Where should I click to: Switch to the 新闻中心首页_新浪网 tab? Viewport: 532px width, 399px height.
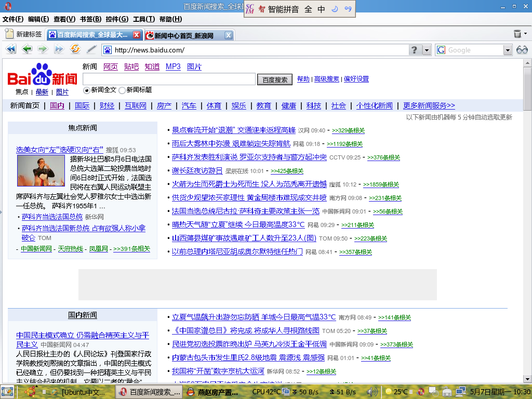(x=184, y=35)
